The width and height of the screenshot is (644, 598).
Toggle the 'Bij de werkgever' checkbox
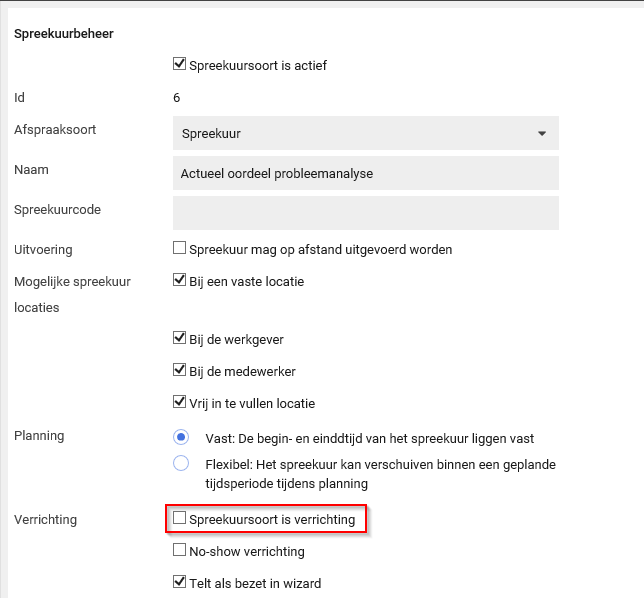point(180,339)
